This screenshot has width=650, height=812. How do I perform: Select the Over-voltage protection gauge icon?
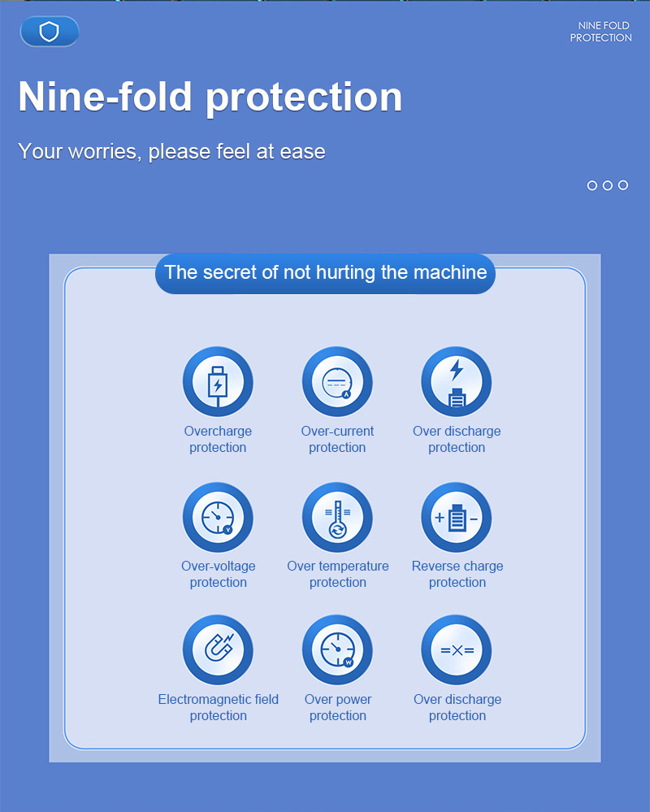218,518
